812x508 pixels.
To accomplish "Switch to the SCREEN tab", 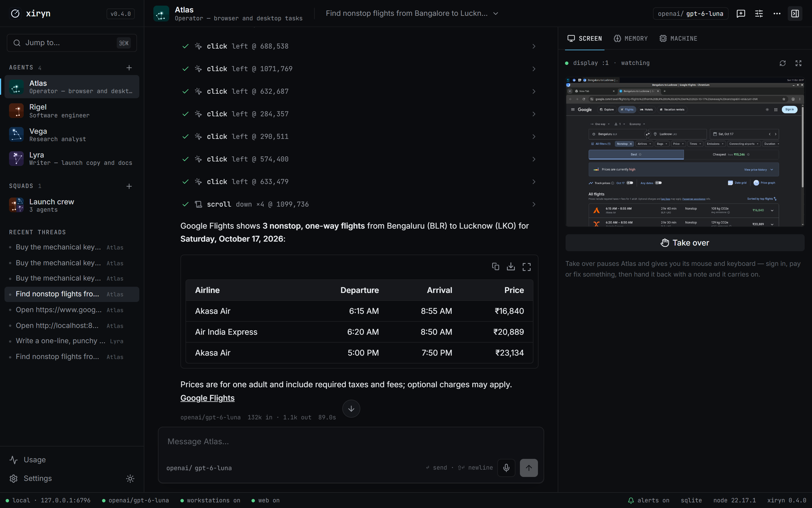I will click(584, 39).
